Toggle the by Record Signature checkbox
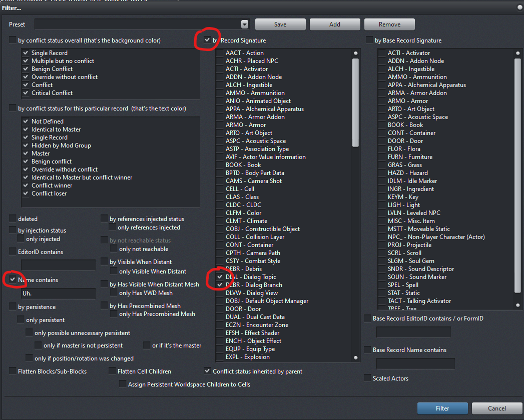Screen dimensions: 524x420 (x=207, y=40)
